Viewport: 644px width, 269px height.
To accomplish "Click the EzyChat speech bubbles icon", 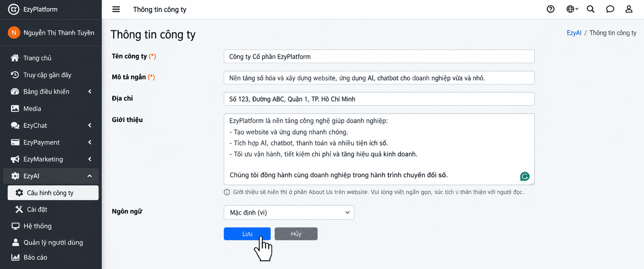I will 15,126.
